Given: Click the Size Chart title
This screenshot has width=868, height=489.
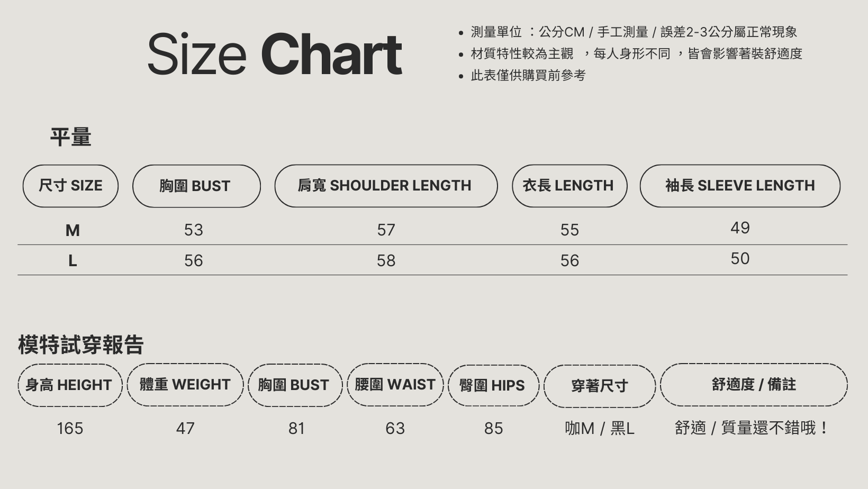Looking at the screenshot, I should pyautogui.click(x=274, y=54).
